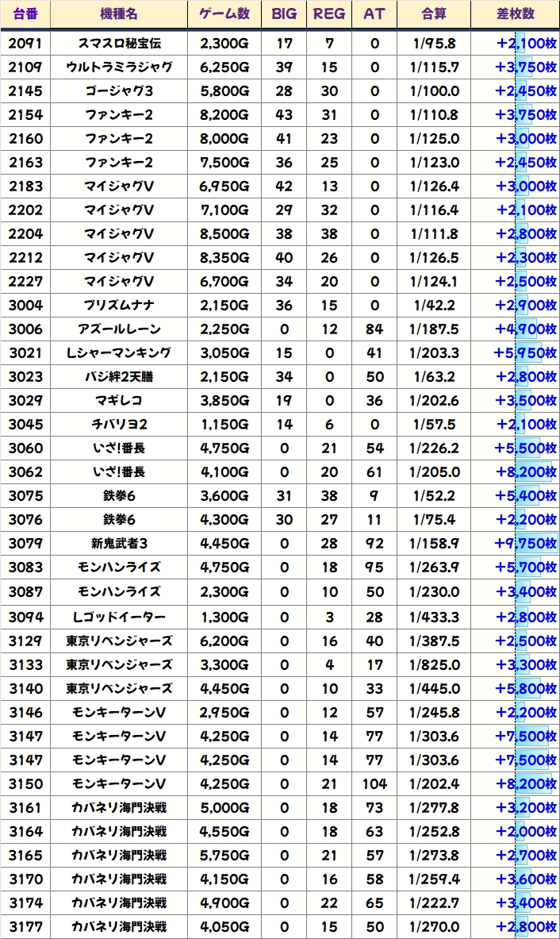Click machine number 3062 cell
This screenshot has width=560, height=939.
coord(25,472)
